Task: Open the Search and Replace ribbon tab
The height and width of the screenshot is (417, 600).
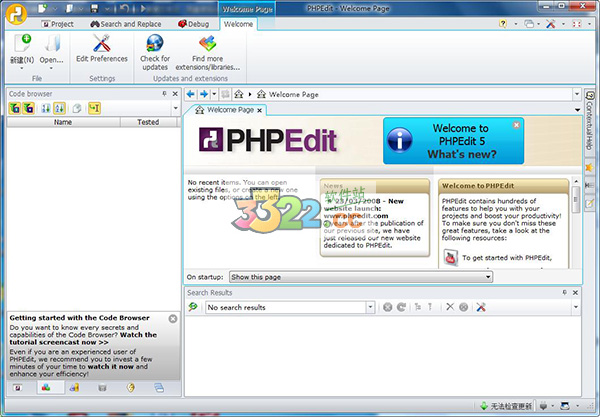Action: [x=126, y=24]
